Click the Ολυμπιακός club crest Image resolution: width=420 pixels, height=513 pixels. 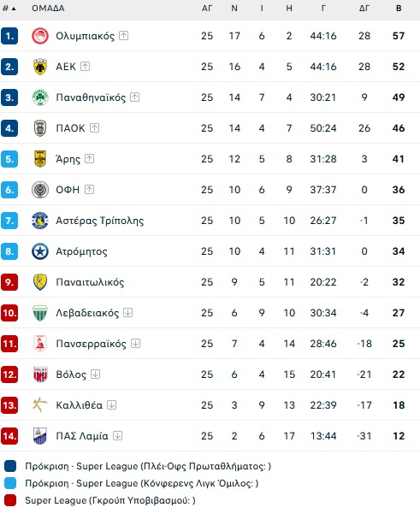(x=40, y=36)
